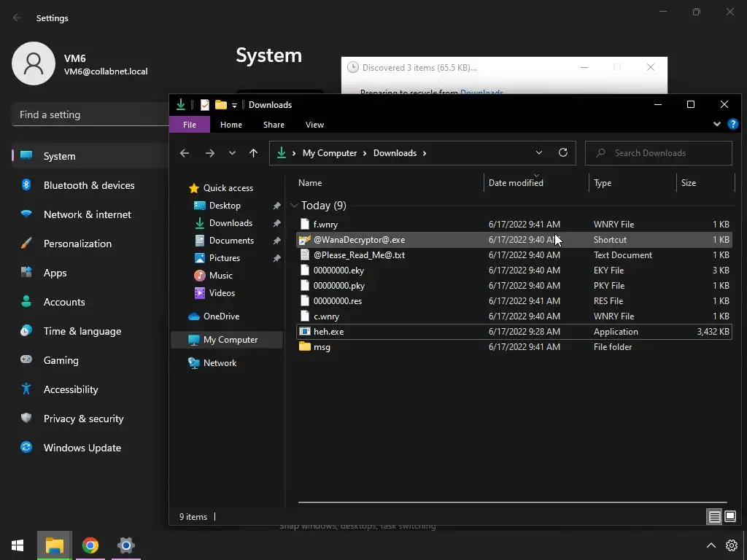Click Properties icon in Quick Access Toolbar
This screenshot has height=560, width=747.
pos(205,105)
